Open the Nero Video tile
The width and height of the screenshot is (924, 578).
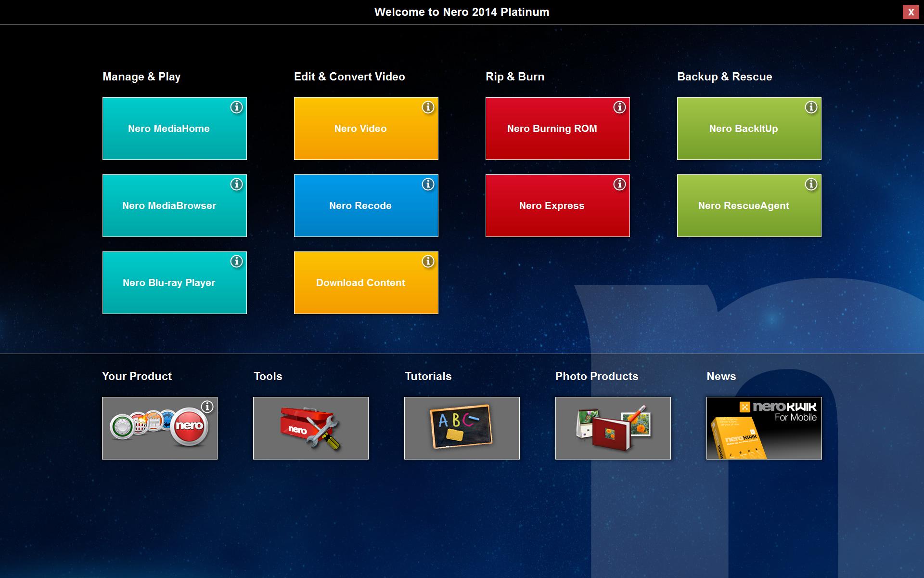[x=366, y=129]
